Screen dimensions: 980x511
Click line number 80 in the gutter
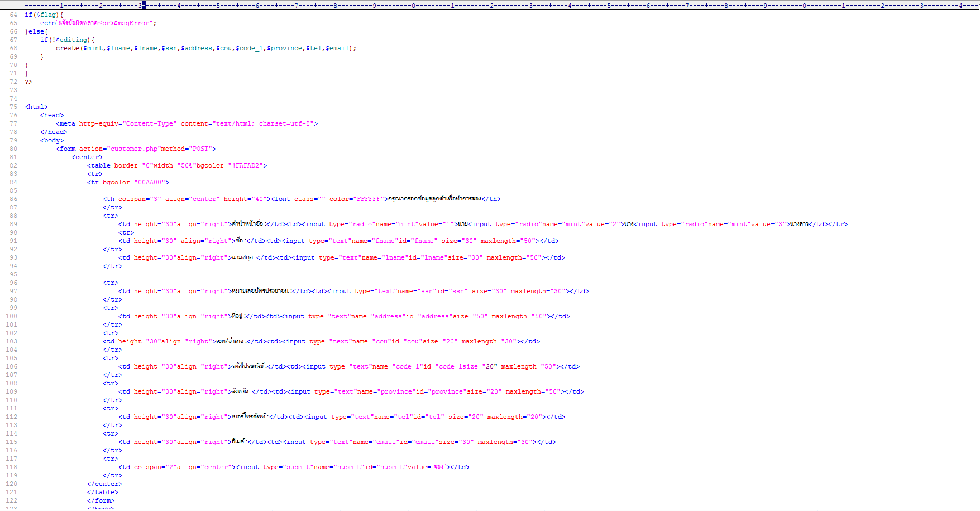(13, 149)
